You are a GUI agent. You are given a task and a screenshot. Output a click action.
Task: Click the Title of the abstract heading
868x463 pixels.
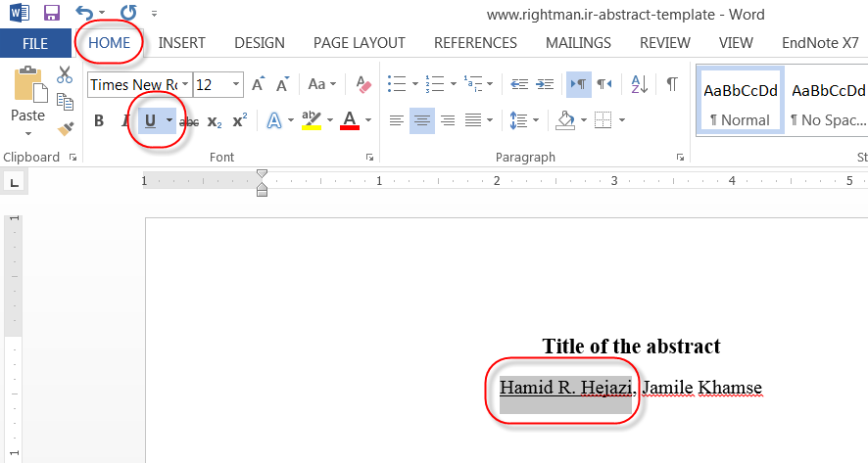(x=631, y=347)
